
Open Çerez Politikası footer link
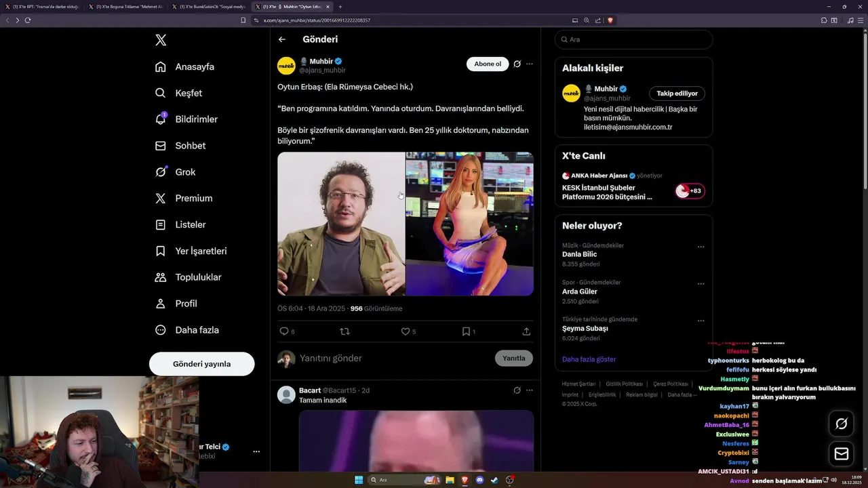coord(670,384)
